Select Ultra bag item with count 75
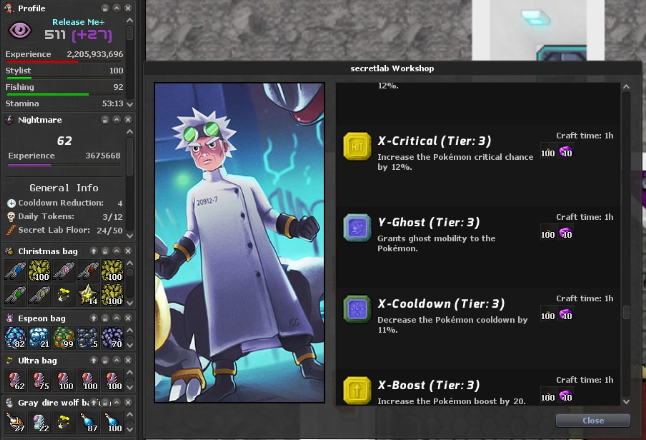Image resolution: width=646 pixels, height=440 pixels. point(40,380)
